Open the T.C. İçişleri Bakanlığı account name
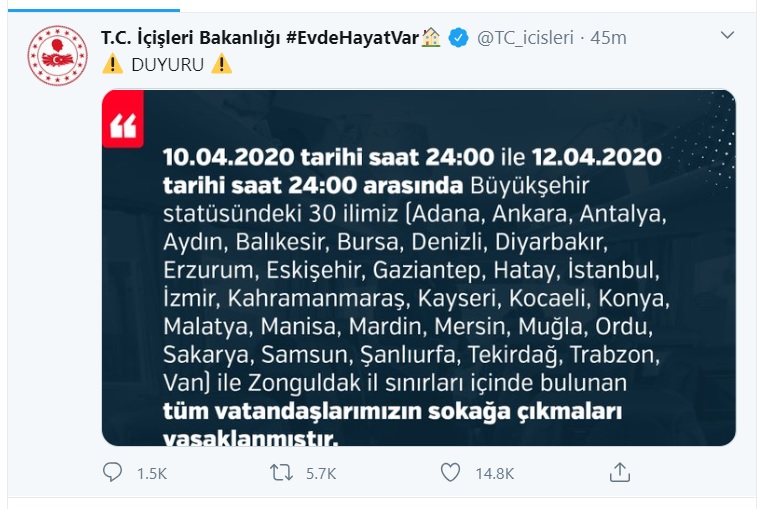The width and height of the screenshot is (772, 509). click(191, 38)
